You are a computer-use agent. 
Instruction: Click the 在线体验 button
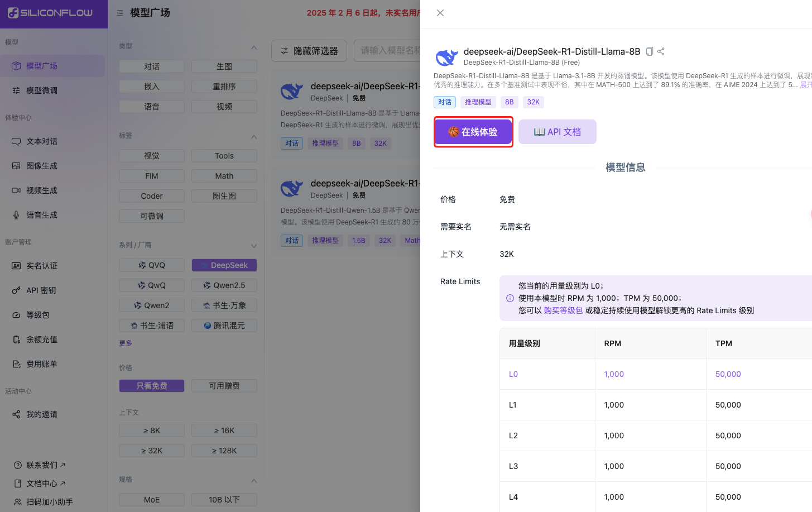click(x=473, y=132)
